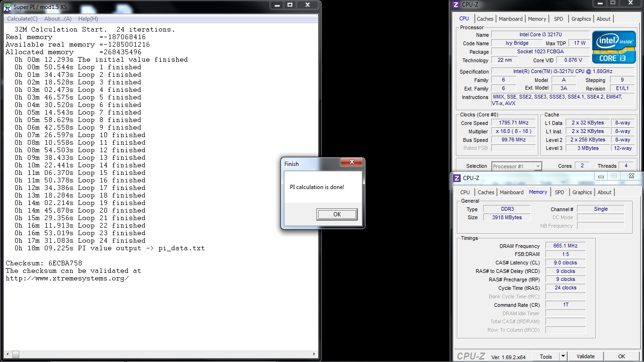
Task: Click the 3 MBytes Level 3 cache value
Action: tap(588, 148)
